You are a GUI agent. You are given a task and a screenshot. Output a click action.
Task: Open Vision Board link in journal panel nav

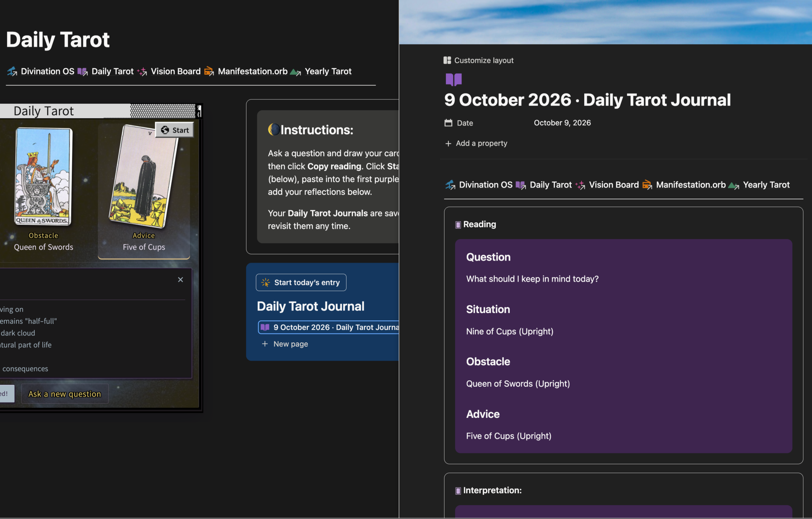[x=607, y=185]
